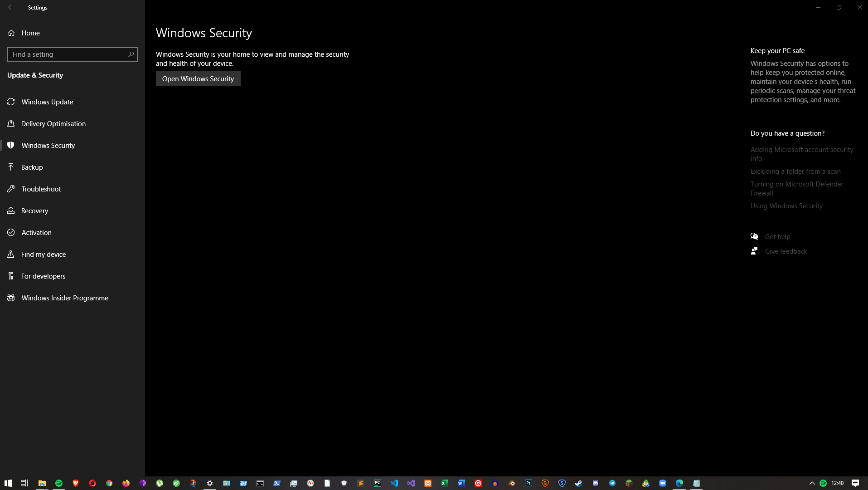
Task: Open Home in the Settings sidebar
Action: 73,33
